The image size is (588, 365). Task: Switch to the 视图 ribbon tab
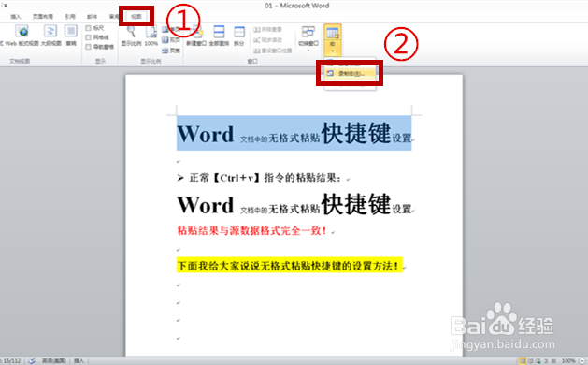click(x=136, y=17)
